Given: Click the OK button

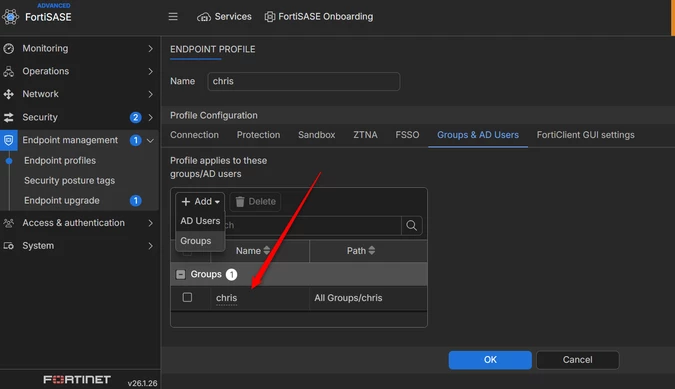Looking at the screenshot, I should (490, 360).
